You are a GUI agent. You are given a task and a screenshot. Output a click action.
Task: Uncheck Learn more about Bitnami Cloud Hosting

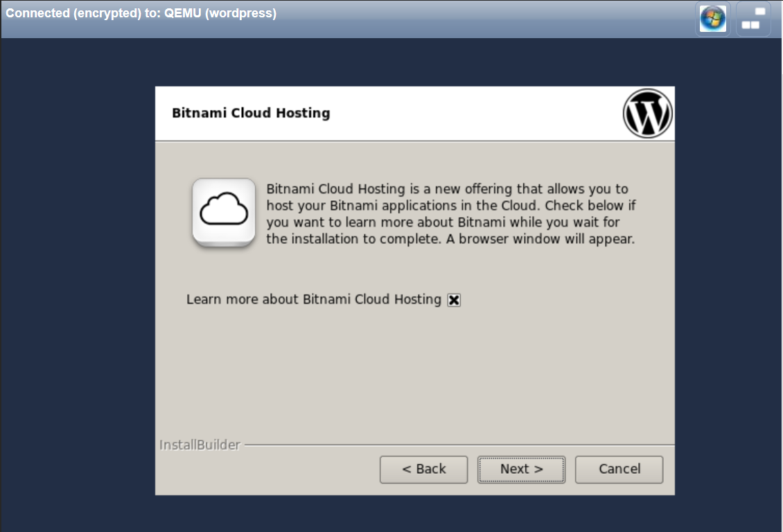coord(454,300)
